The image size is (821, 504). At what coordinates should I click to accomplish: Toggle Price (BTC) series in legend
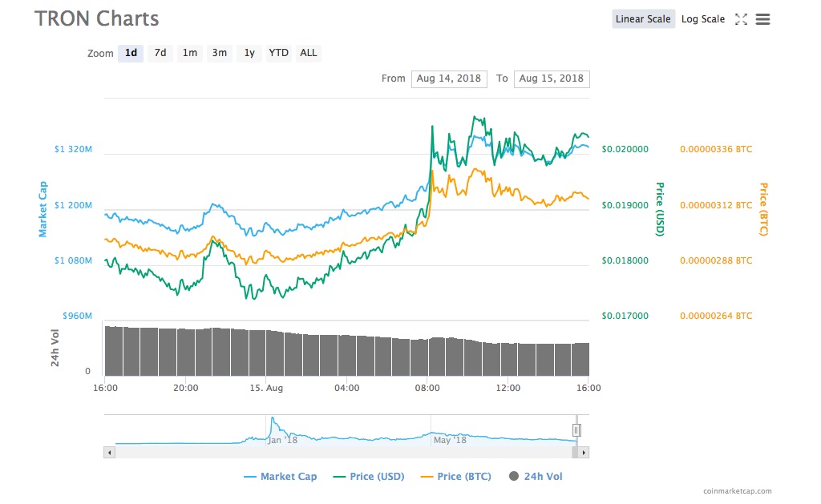456,476
